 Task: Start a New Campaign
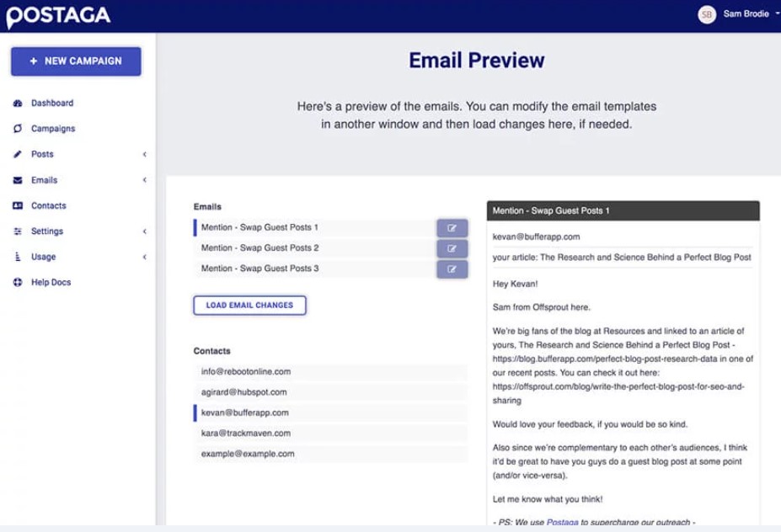(x=76, y=61)
